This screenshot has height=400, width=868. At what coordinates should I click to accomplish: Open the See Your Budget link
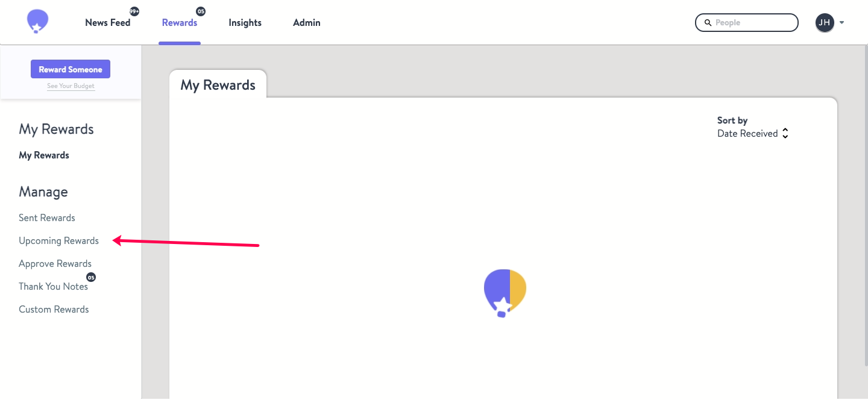71,86
